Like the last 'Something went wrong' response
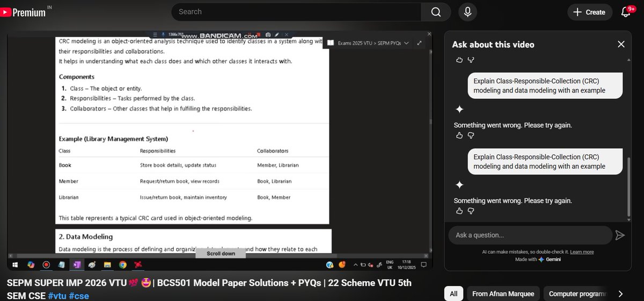The image size is (644, 301). pyautogui.click(x=459, y=211)
